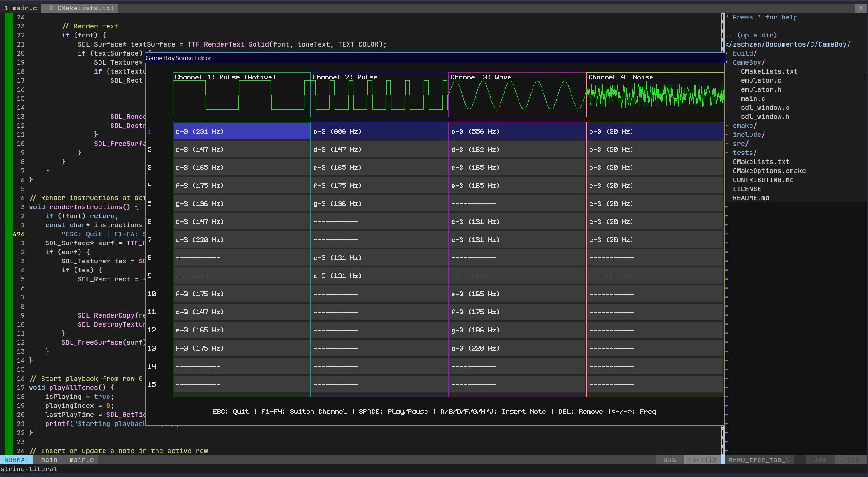Screen dimensions: 868x477
Task: Select the empty Channel 3 cell in row 5
Action: pos(517,203)
